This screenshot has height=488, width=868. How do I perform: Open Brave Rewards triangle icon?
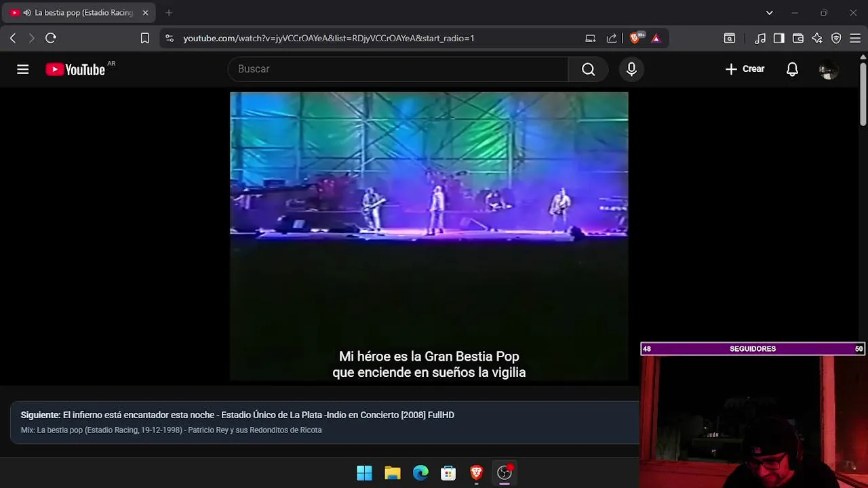point(656,39)
